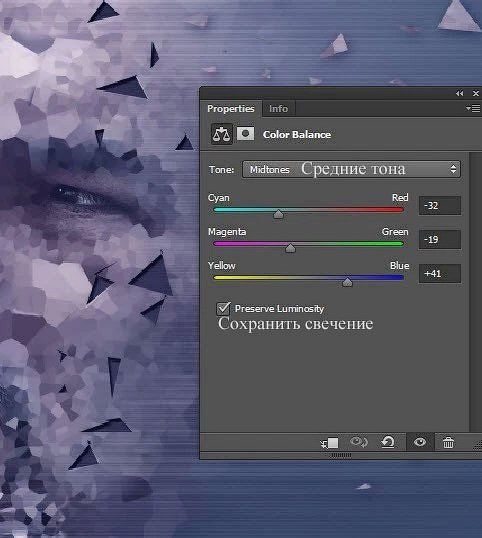The height and width of the screenshot is (538, 482).
Task: Click the Yellow-Blue value field +41
Action: pos(440,273)
